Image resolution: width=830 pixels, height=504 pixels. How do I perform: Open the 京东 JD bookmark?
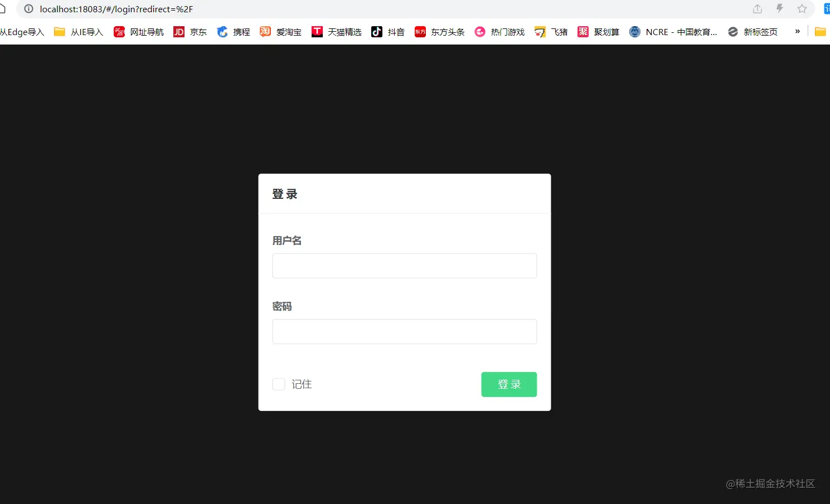[190, 32]
